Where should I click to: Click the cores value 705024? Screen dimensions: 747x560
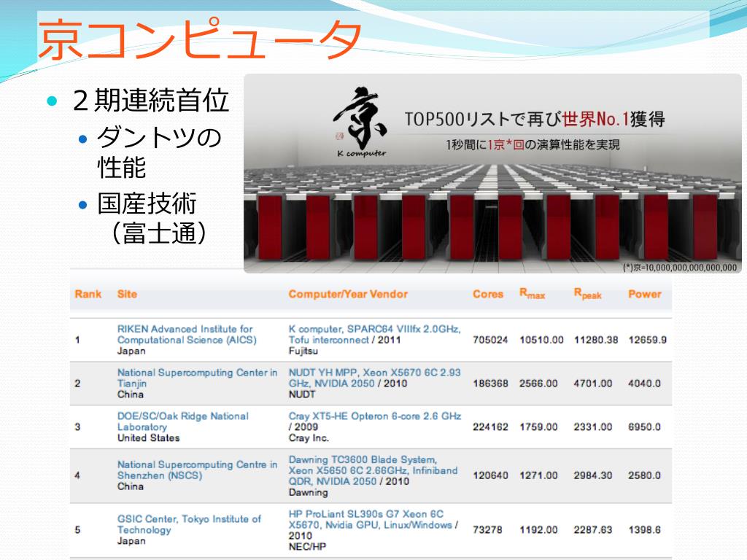490,340
